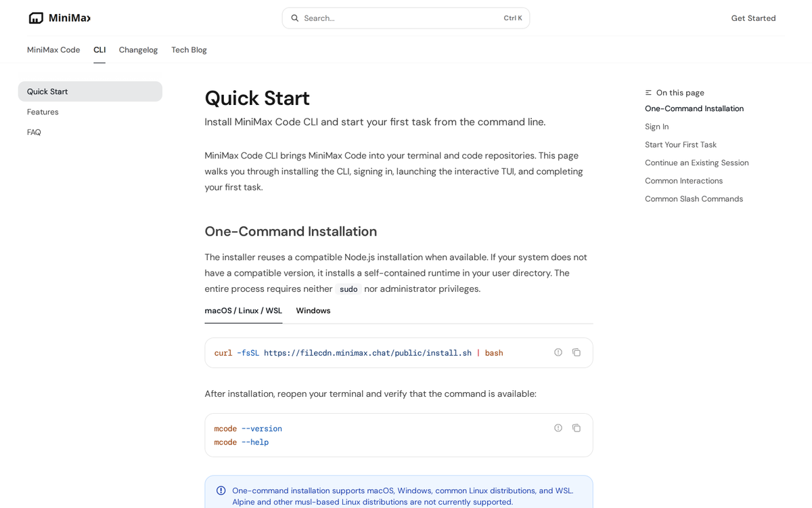Select the macOS / Linux / WSL tab
The image size is (812, 508).
pyautogui.click(x=244, y=311)
